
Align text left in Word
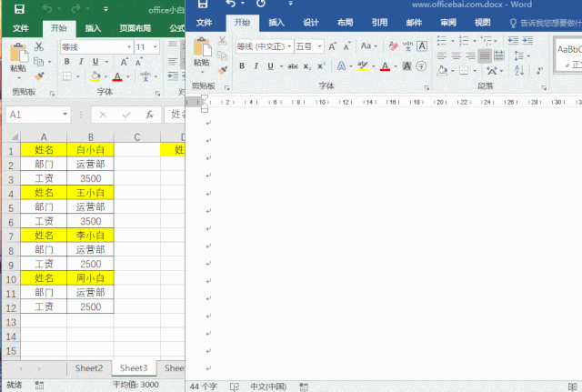(x=442, y=56)
